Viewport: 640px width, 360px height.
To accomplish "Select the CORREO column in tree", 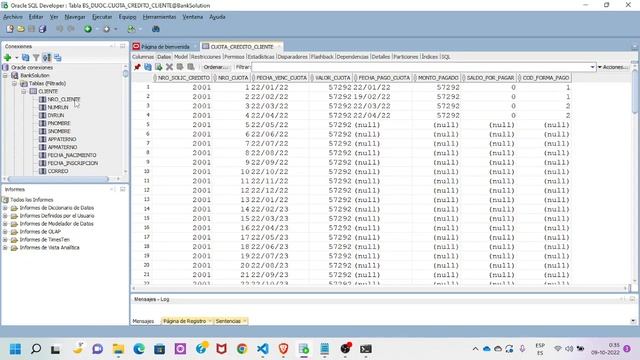I will [58, 171].
